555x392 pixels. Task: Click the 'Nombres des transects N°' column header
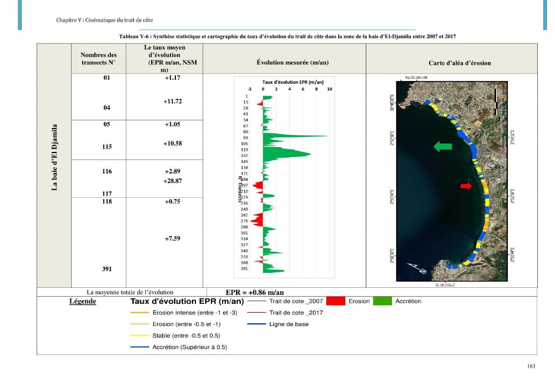98,59
